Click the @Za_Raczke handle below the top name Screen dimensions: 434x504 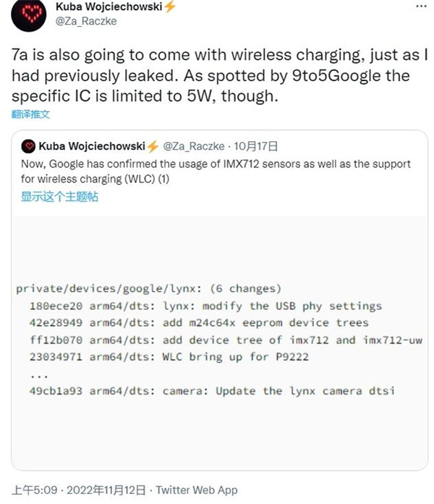point(85,21)
